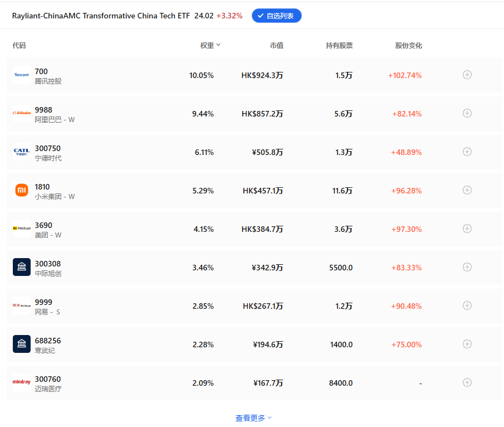504x427 pixels.
Task: Open stock code 9999
Action: pyautogui.click(x=43, y=302)
